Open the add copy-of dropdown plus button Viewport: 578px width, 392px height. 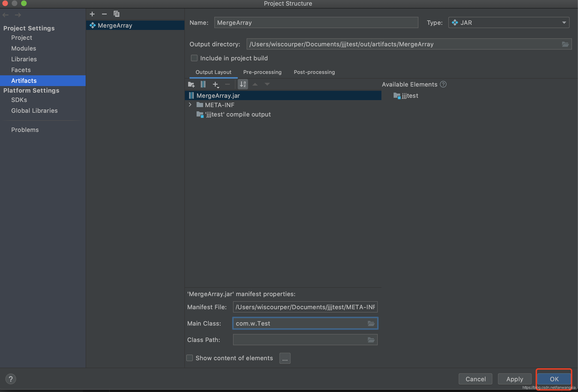click(x=215, y=84)
